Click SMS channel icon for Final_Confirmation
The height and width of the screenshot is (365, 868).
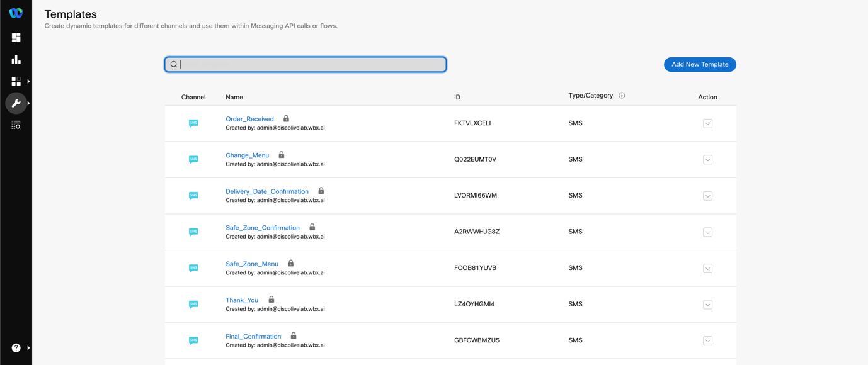coord(193,340)
